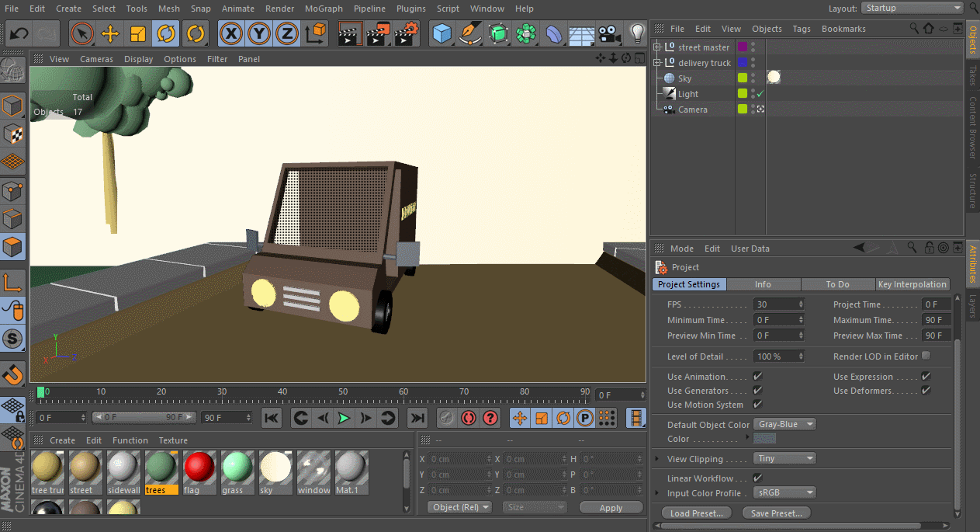
Task: Open the Layout Startup dropdown
Action: [x=912, y=8]
